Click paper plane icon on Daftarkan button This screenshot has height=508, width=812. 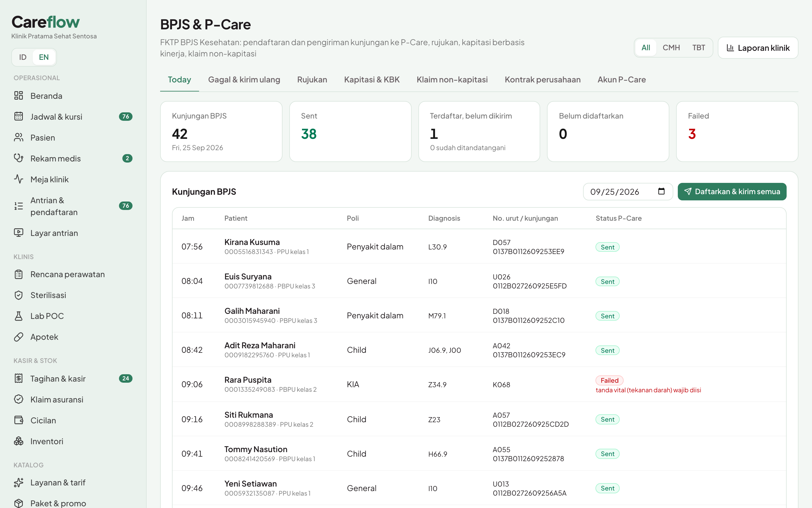point(688,192)
